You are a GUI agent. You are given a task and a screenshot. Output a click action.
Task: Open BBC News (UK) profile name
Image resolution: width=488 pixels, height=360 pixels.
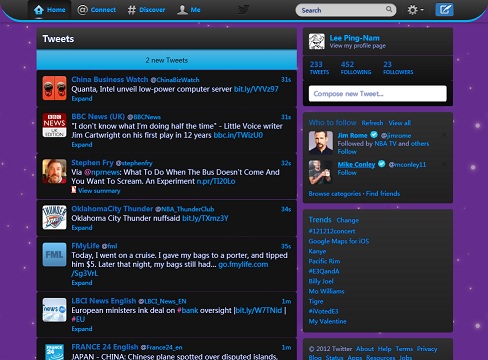pos(98,116)
